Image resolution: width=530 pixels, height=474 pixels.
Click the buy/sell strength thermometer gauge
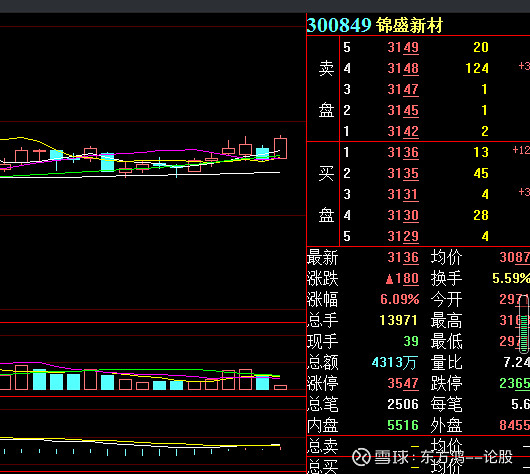point(524,324)
